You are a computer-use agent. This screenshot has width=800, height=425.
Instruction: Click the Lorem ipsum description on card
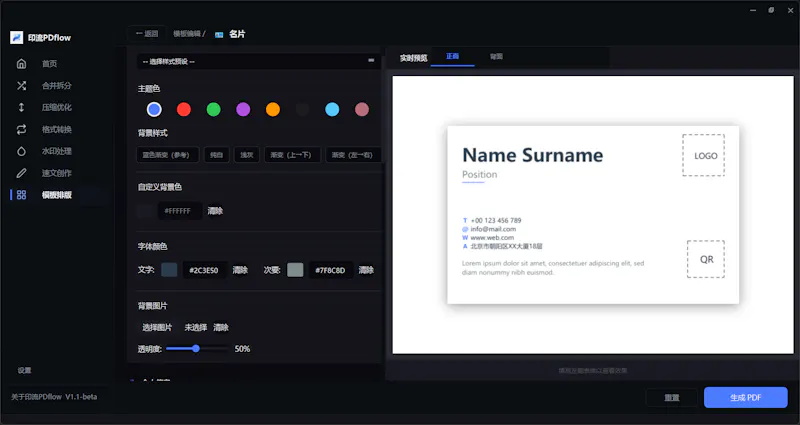point(553,268)
